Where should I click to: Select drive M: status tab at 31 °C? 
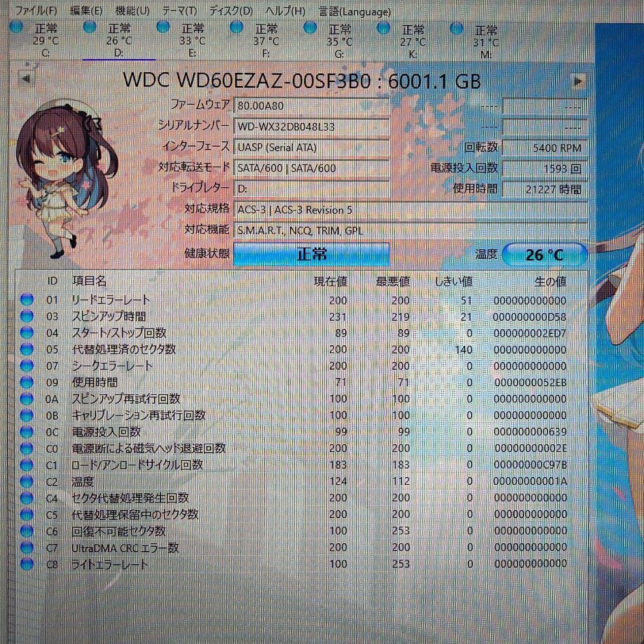[486, 42]
